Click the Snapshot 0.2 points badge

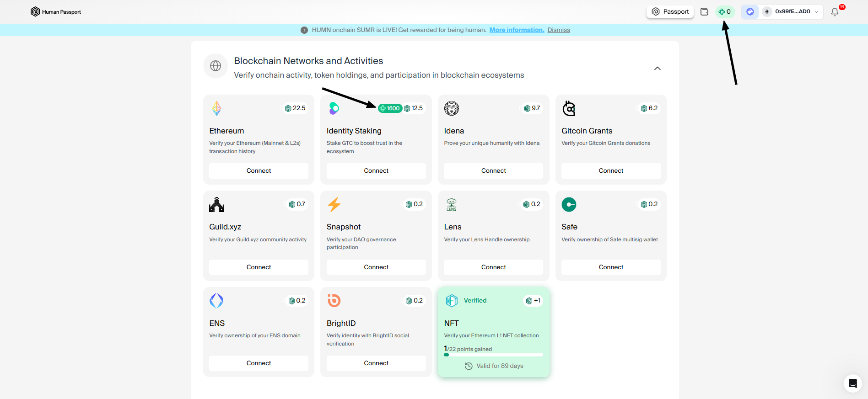click(x=414, y=204)
